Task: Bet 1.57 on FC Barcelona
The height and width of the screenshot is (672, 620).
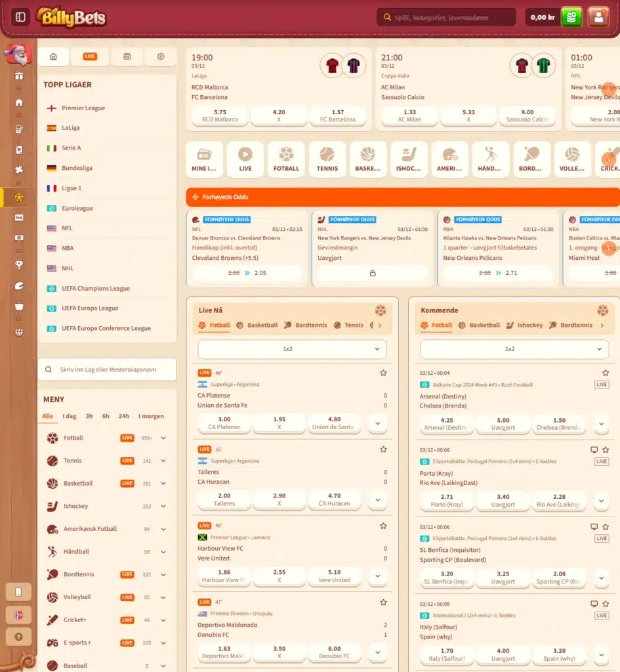Action: click(x=338, y=115)
